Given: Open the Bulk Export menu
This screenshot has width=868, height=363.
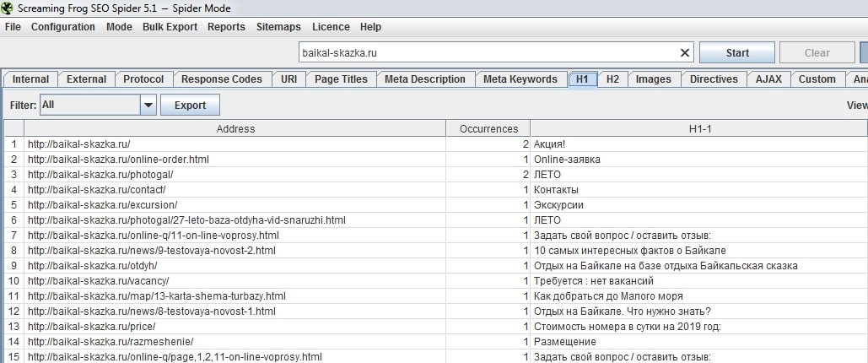Looking at the screenshot, I should click(170, 27).
